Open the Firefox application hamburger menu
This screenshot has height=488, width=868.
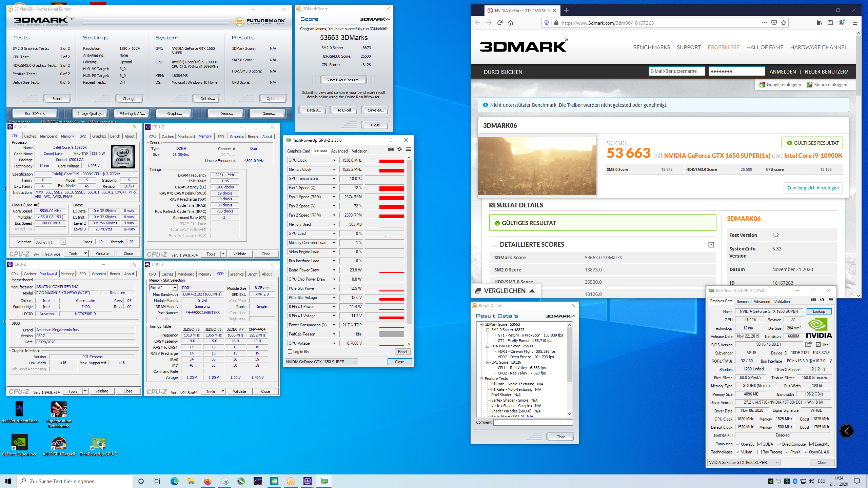coord(855,23)
